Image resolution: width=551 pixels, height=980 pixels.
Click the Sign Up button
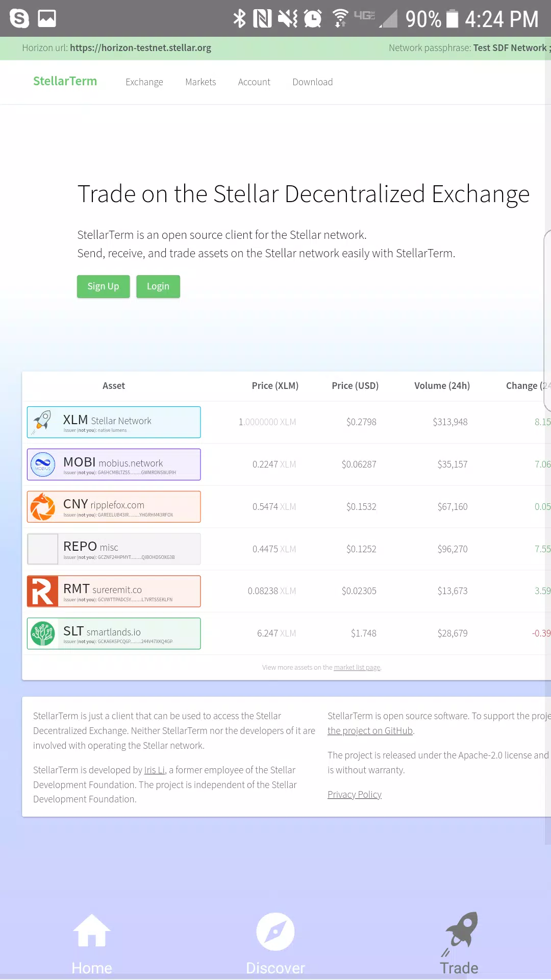point(104,286)
